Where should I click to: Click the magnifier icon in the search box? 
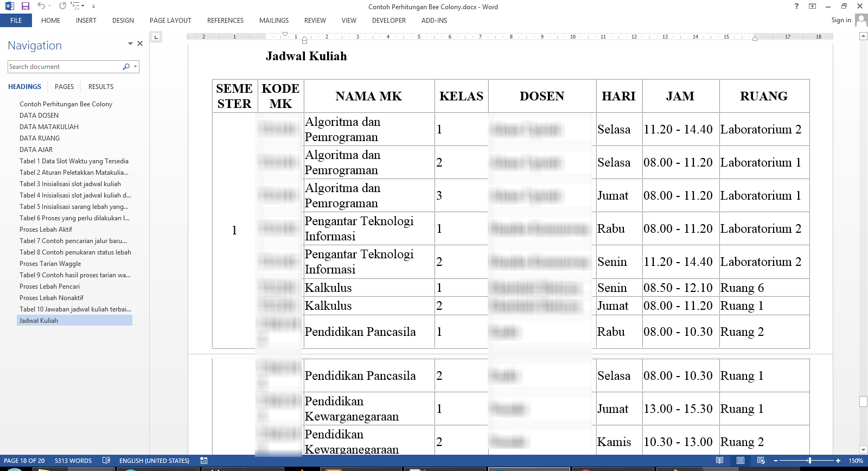click(126, 67)
